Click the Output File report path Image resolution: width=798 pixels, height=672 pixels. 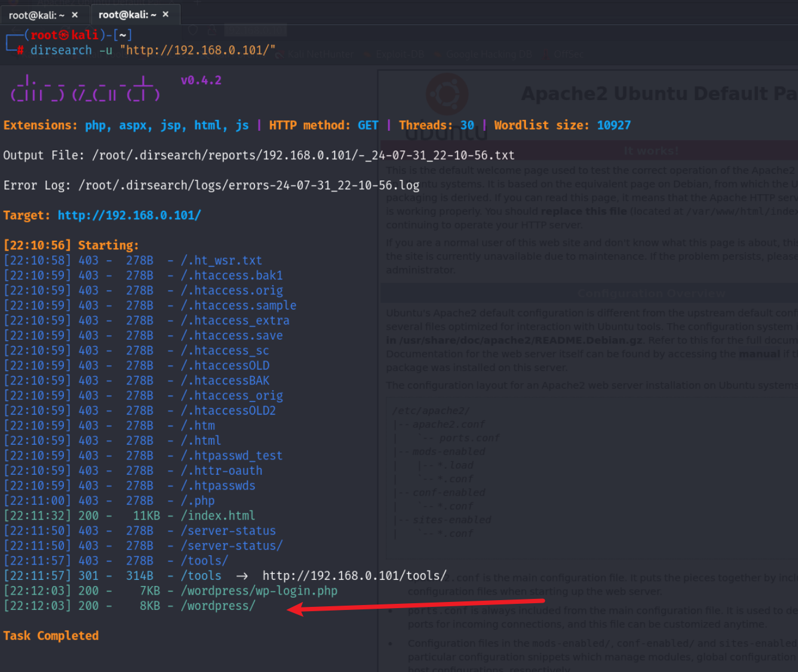coord(303,155)
